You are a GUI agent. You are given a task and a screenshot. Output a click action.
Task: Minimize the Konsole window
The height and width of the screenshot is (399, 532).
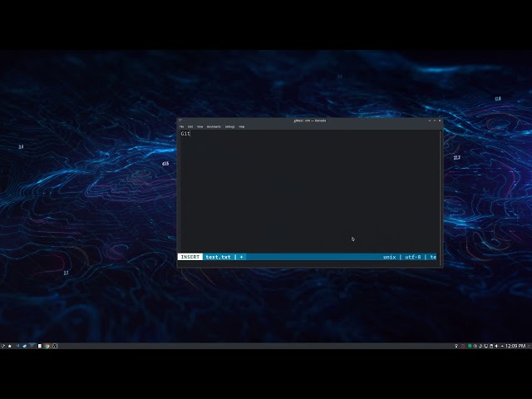point(430,121)
